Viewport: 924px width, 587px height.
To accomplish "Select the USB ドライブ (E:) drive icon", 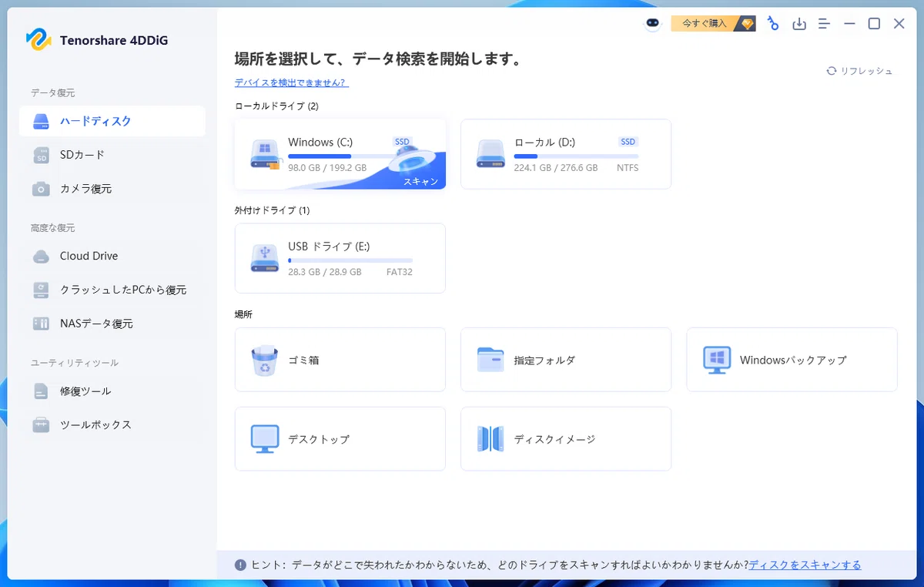I will [x=265, y=258].
